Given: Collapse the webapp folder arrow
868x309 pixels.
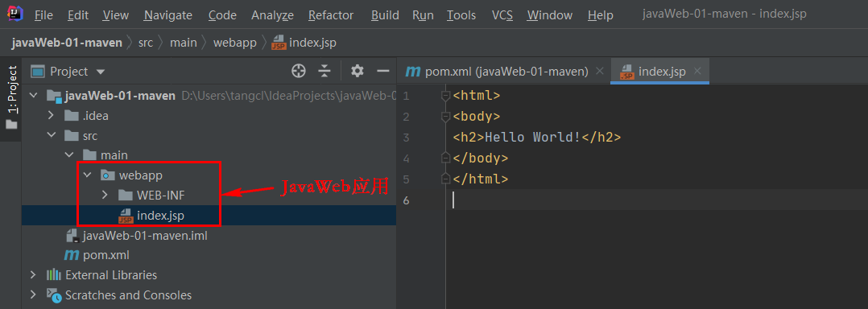Looking at the screenshot, I should point(87,175).
